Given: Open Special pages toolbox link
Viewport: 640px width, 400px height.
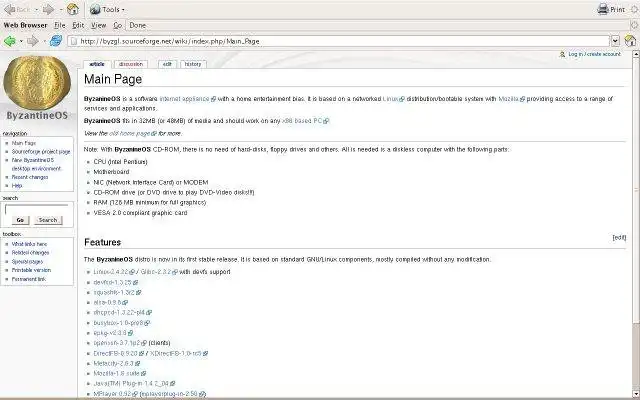Looking at the screenshot, I should 27,262.
